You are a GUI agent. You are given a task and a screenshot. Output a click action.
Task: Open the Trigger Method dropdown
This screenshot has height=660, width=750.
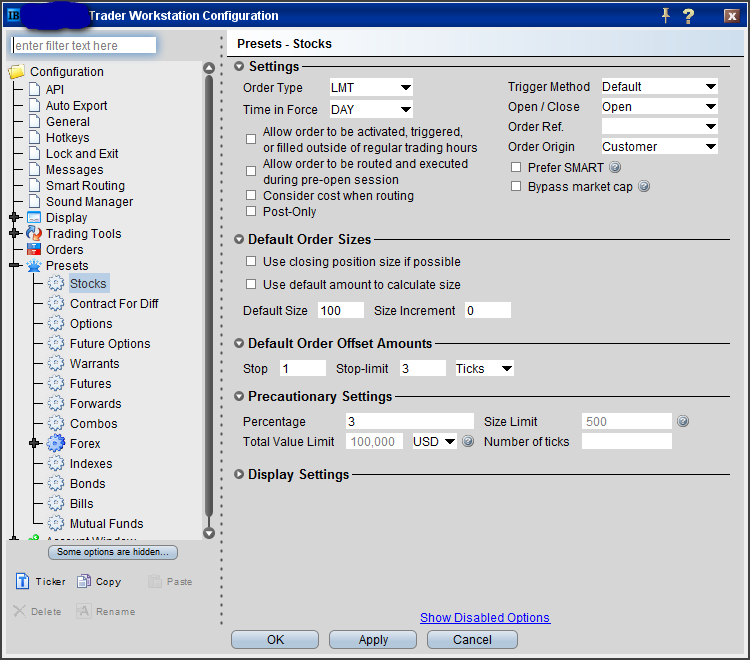click(659, 87)
